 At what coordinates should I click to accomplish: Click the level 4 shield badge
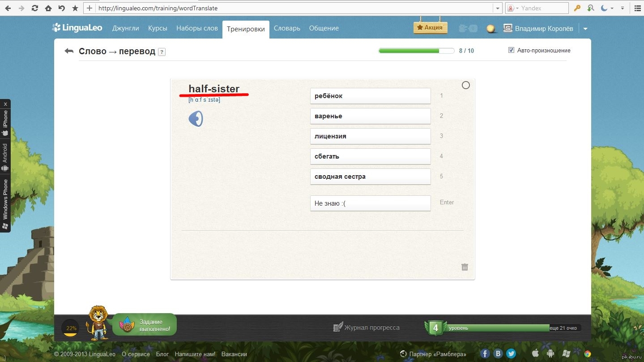click(x=435, y=328)
